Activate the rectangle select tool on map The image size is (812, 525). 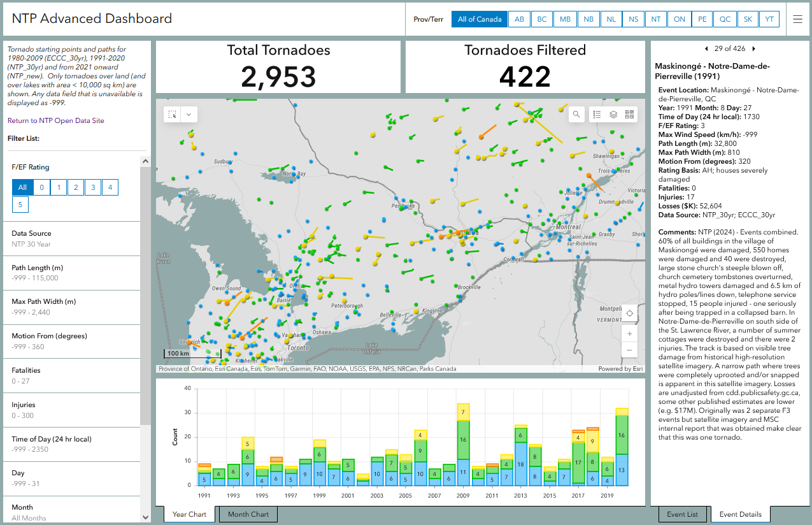173,114
